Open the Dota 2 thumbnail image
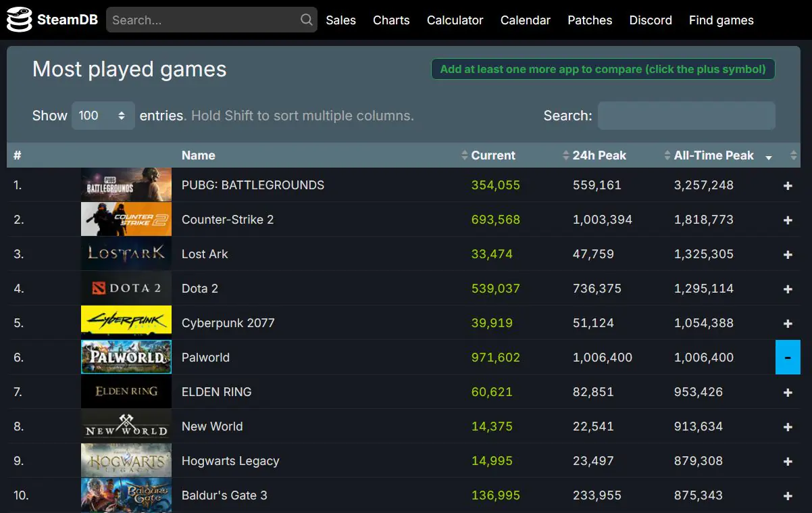Screen dimensions: 812x513 (126, 289)
